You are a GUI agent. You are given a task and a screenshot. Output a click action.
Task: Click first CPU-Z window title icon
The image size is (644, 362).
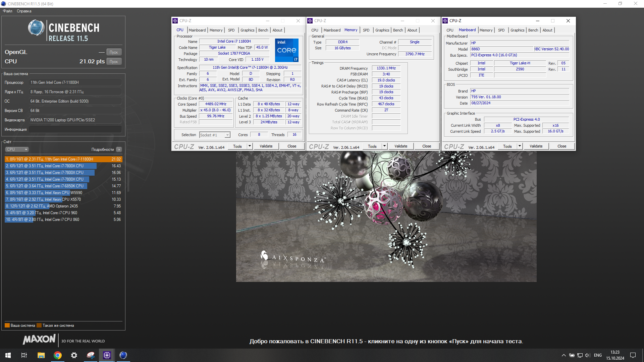175,21
